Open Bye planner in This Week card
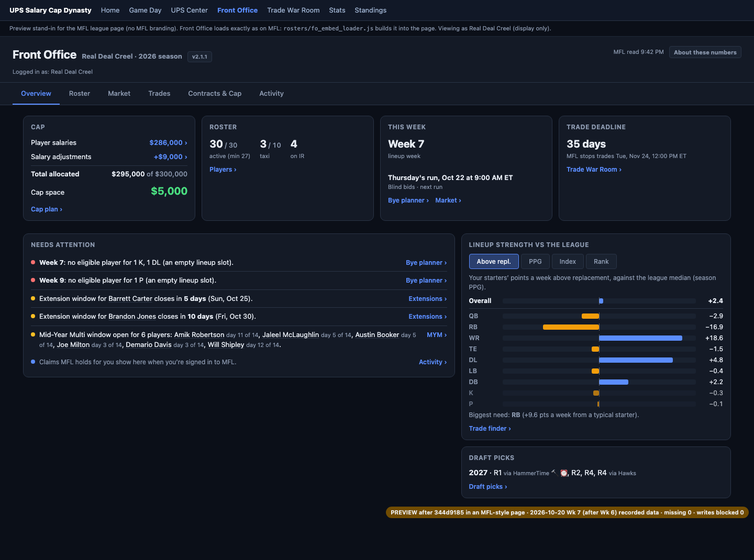Screen dimensions: 754x560 [408, 200]
